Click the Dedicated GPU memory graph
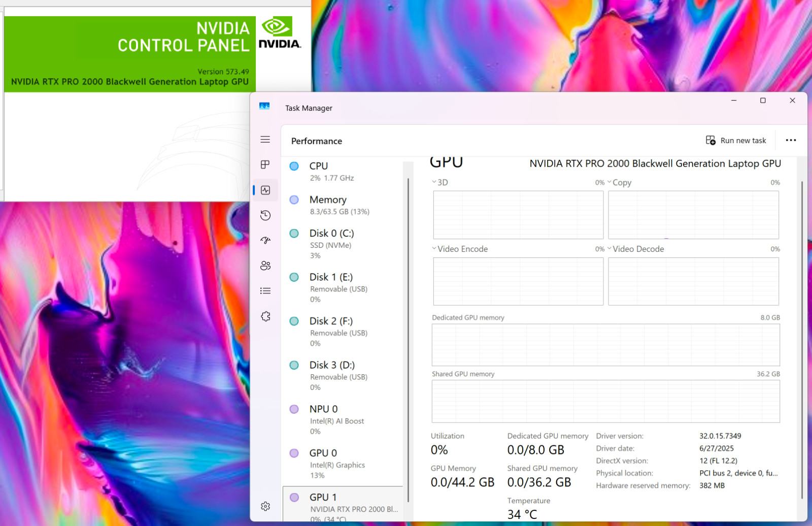812x526 pixels. (605, 345)
